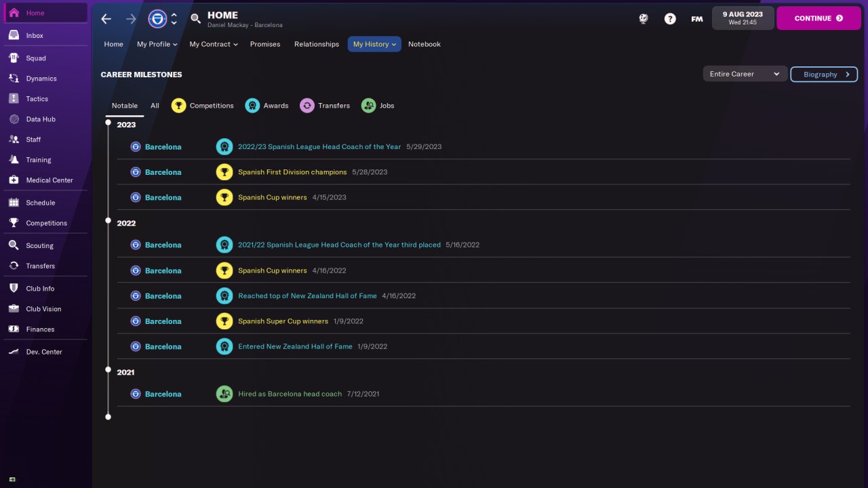This screenshot has height=488, width=868.
Task: Open the Club Info shield icon
Action: point(14,289)
